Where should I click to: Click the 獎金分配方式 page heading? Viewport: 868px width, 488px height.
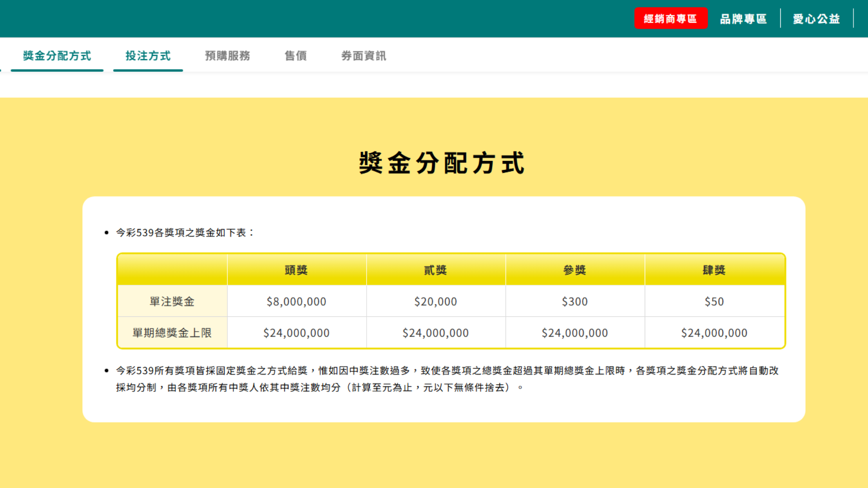(x=442, y=163)
